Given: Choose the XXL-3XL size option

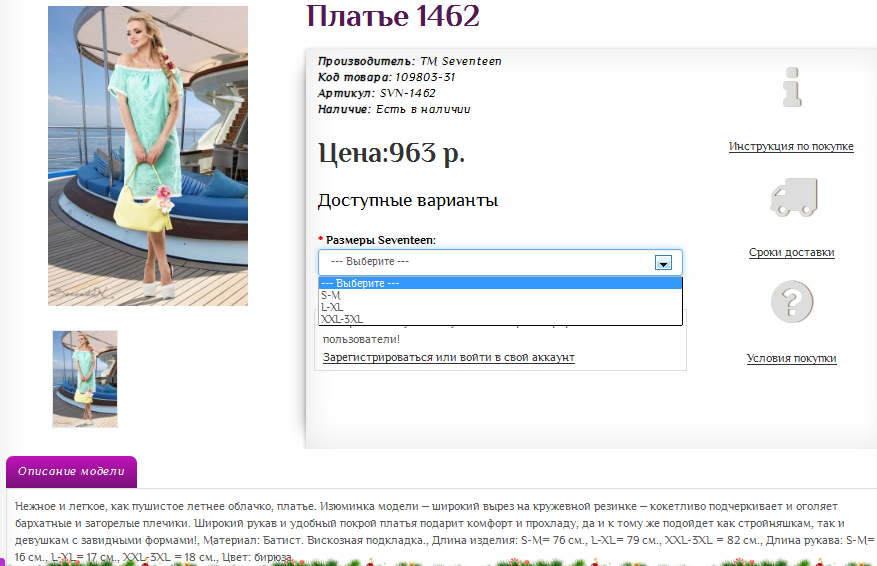Looking at the screenshot, I should [x=342, y=319].
